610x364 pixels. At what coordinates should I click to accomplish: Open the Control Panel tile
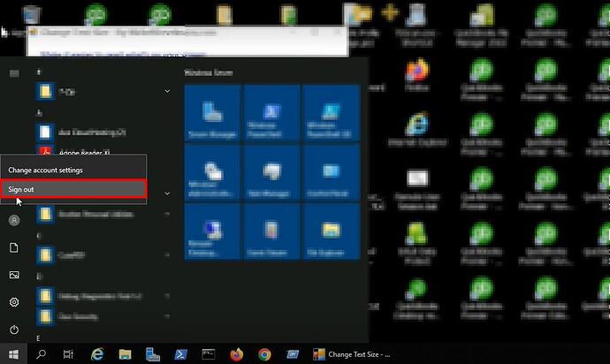330,172
